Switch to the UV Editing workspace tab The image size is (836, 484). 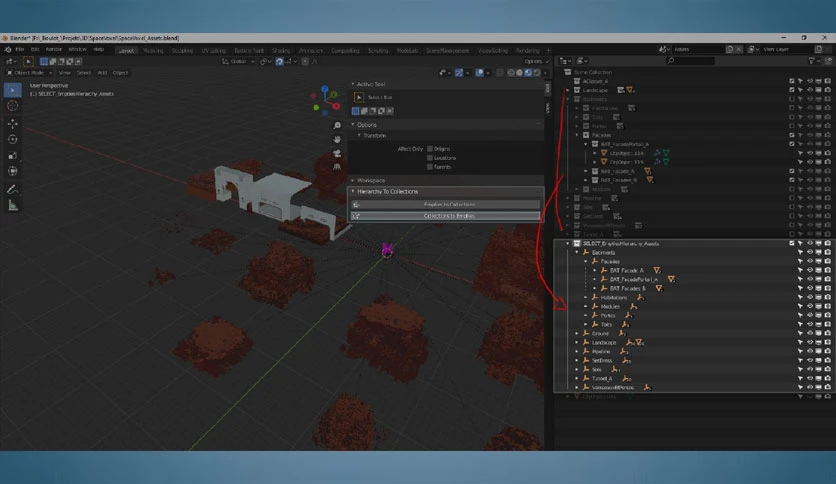pyautogui.click(x=214, y=51)
